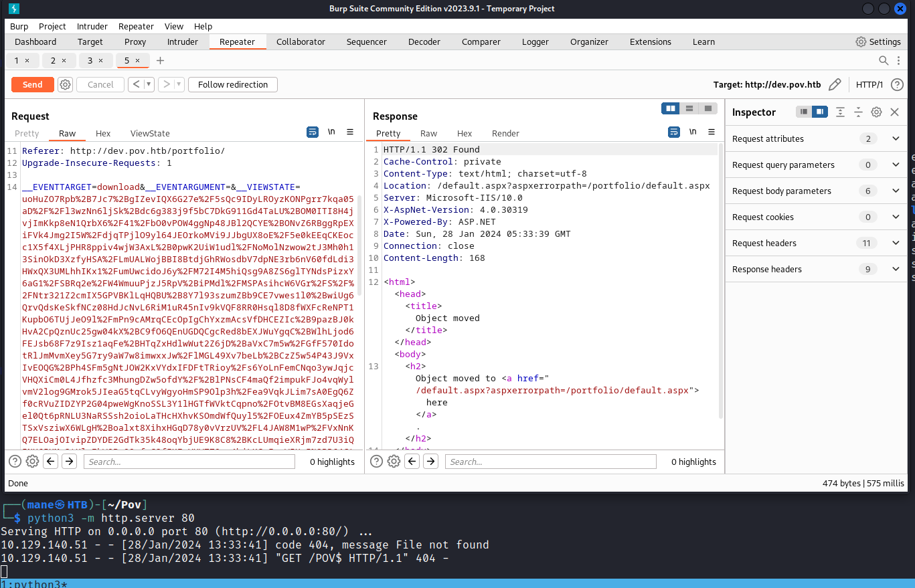The width and height of the screenshot is (915, 588).
Task: Select top-bottom split layout view
Action: coord(688,108)
